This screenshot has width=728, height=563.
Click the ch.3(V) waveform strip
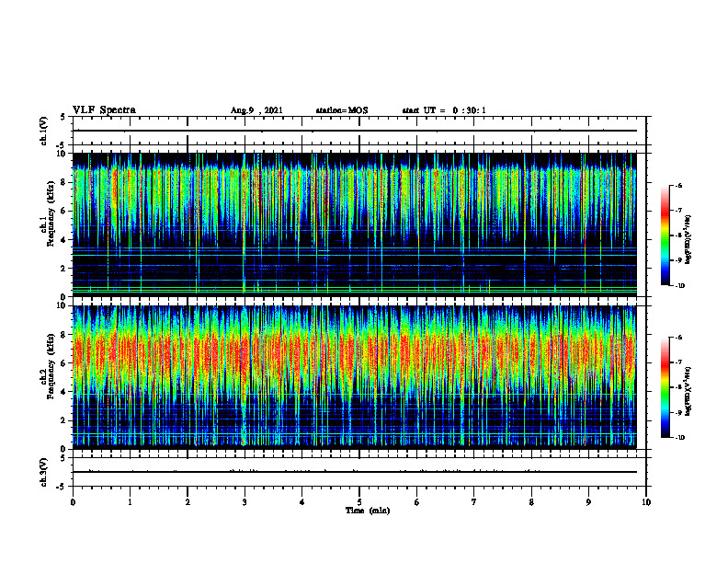point(359,472)
